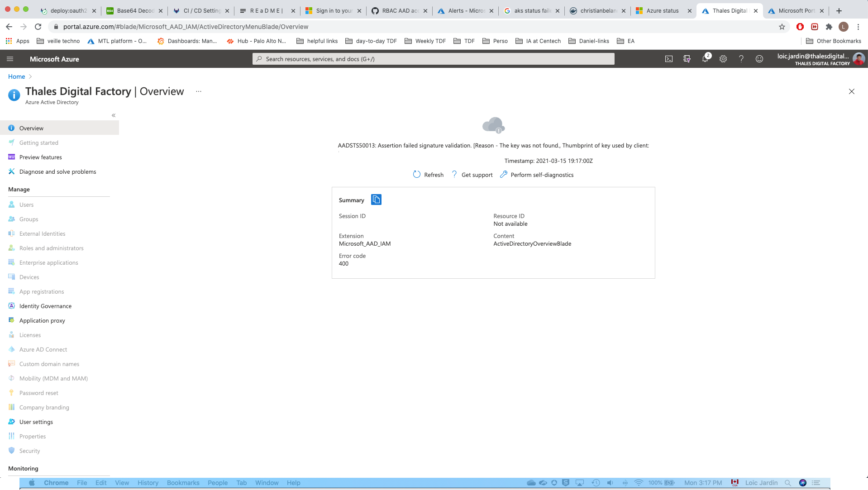Click the address bar URL
Image resolution: width=868 pixels, height=490 pixels.
(186, 27)
